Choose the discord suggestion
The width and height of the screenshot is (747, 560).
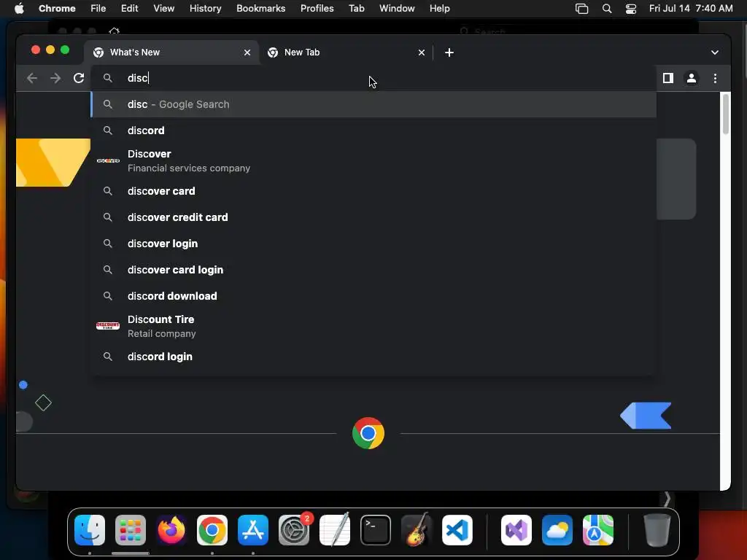(x=373, y=131)
